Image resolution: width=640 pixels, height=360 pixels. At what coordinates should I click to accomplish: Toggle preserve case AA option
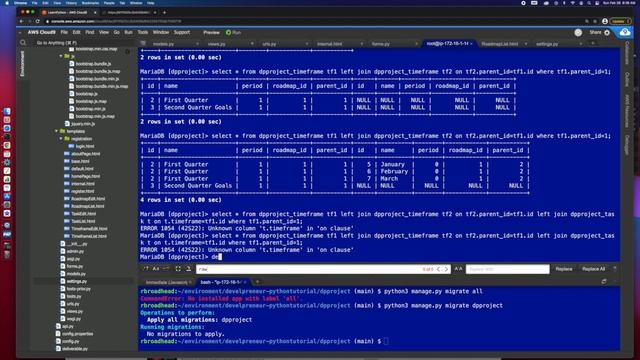(458, 269)
